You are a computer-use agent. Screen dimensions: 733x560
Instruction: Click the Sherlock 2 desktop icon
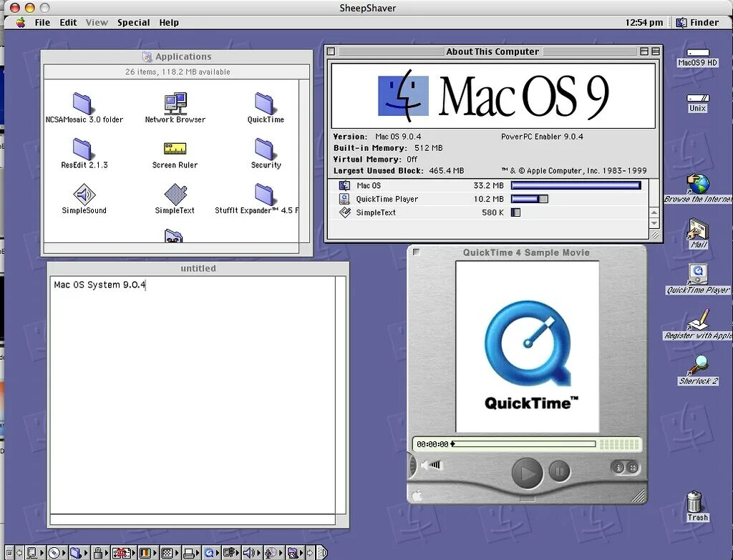[x=698, y=365]
